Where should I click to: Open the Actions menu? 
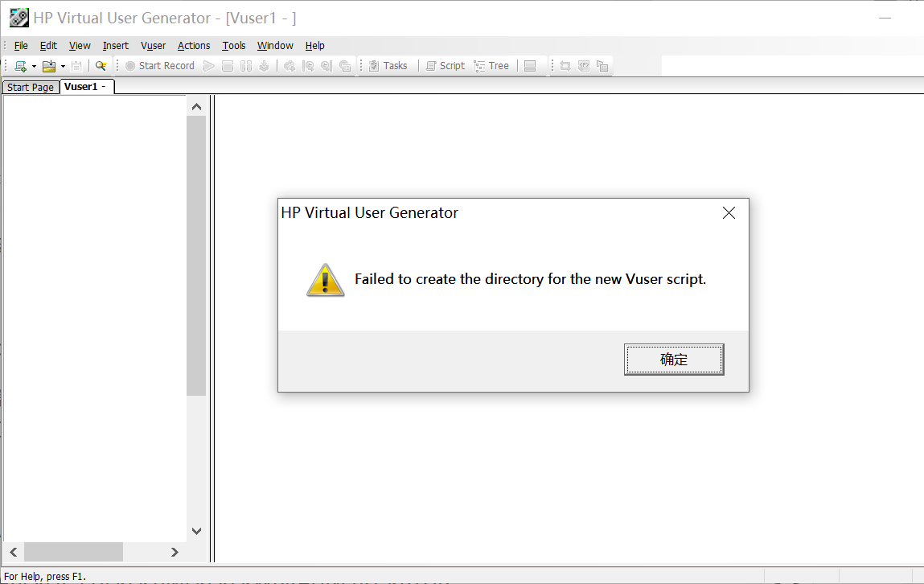pos(194,45)
